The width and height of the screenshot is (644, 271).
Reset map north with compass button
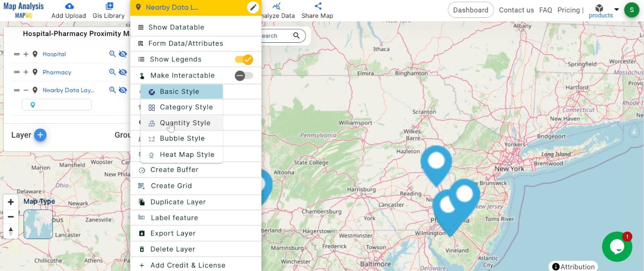point(11,231)
